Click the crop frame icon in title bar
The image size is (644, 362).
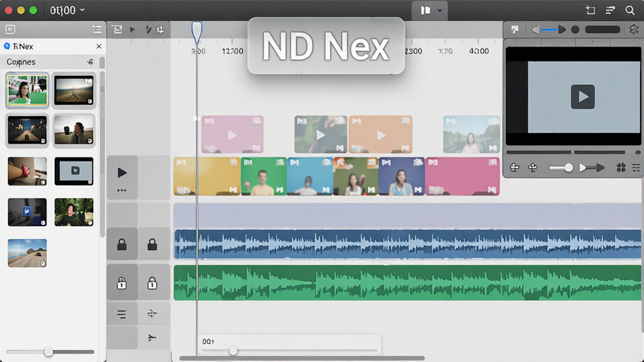click(x=590, y=10)
